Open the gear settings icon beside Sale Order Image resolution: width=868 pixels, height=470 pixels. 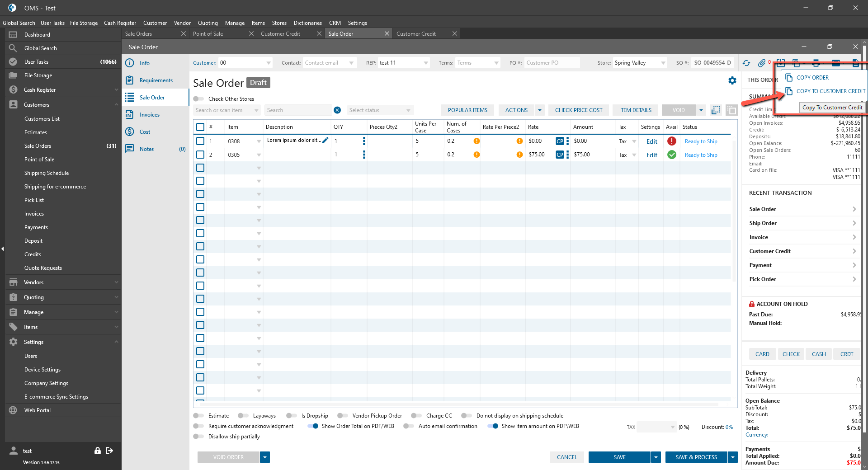coord(732,80)
